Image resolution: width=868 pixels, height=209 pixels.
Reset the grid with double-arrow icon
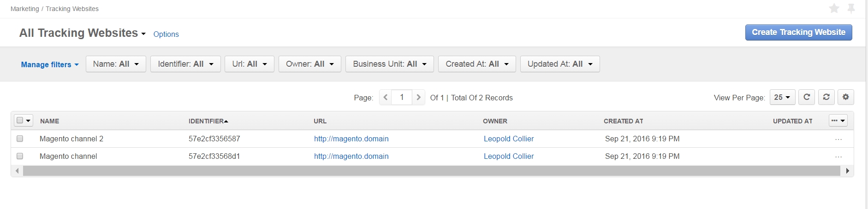click(x=826, y=97)
